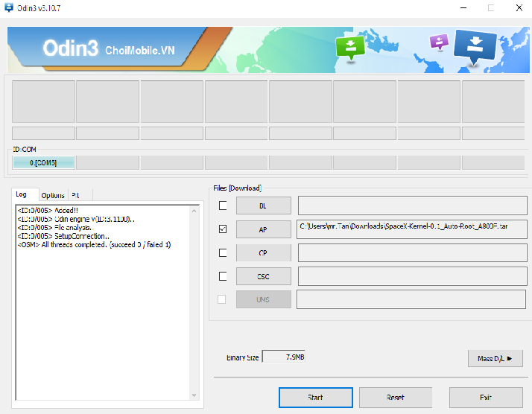Exit the Odin3 application
Screen dimensions: 532x414
coord(486,398)
